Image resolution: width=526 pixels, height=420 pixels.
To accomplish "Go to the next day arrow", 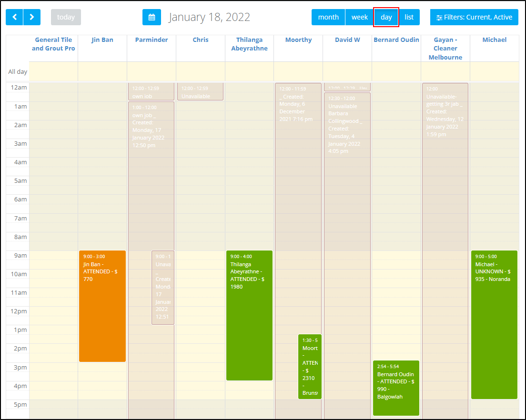I will [x=32, y=17].
